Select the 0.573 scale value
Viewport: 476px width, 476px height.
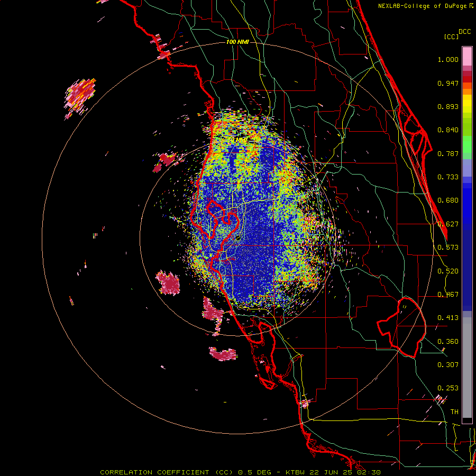tap(448, 248)
